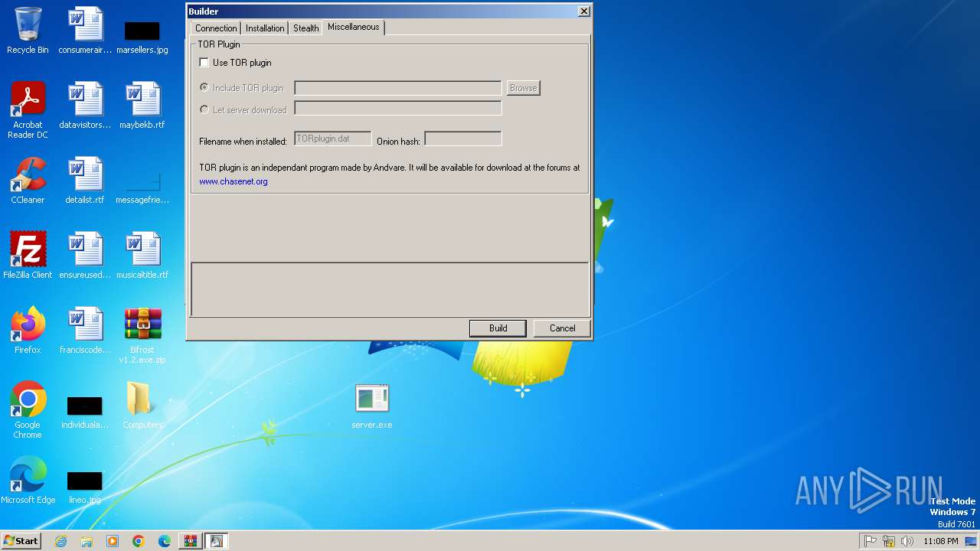Open FileZilla Client shortcut
The height and width of the screenshot is (551, 980).
click(28, 256)
